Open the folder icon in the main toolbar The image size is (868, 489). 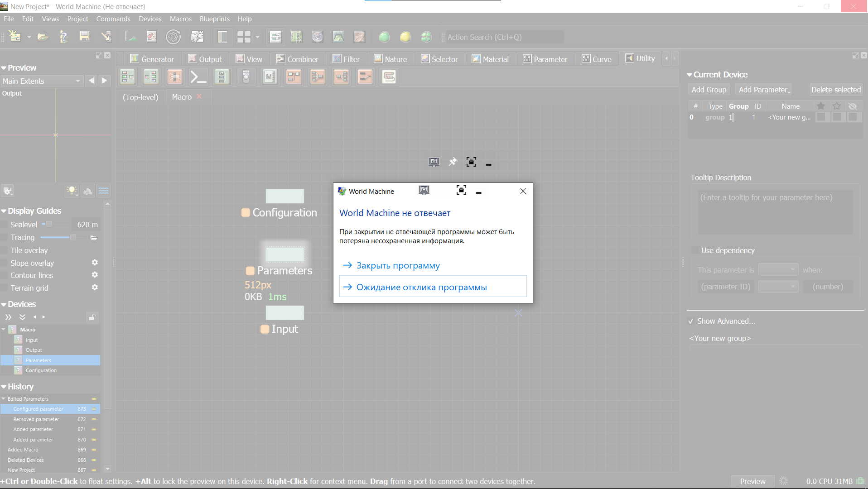43,37
